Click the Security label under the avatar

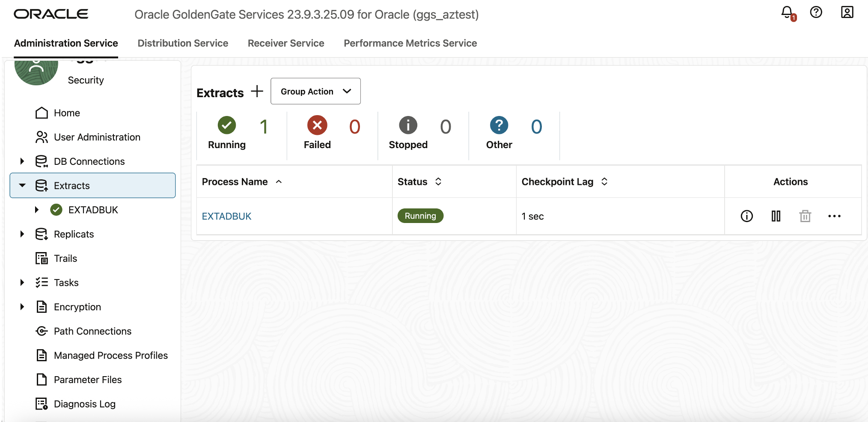86,80
